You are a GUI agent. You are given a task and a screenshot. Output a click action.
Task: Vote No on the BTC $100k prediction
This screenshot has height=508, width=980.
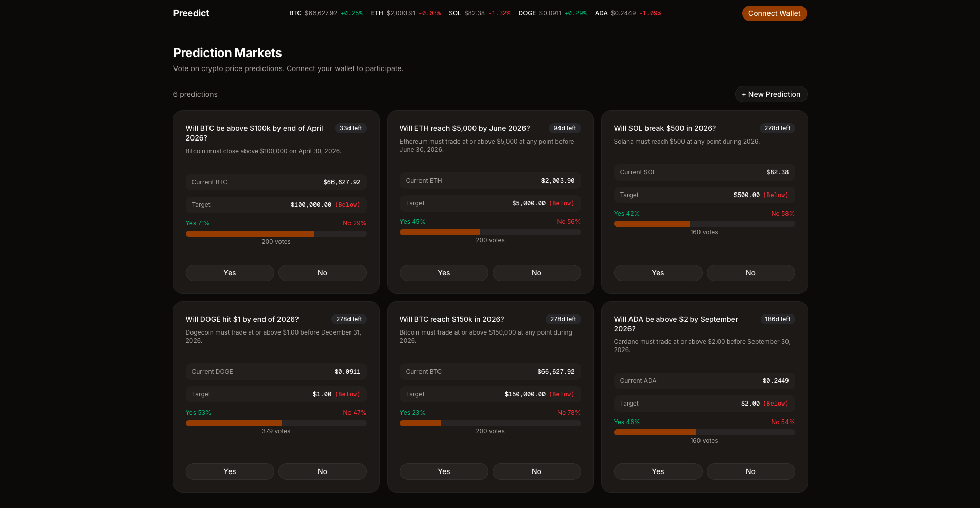322,273
